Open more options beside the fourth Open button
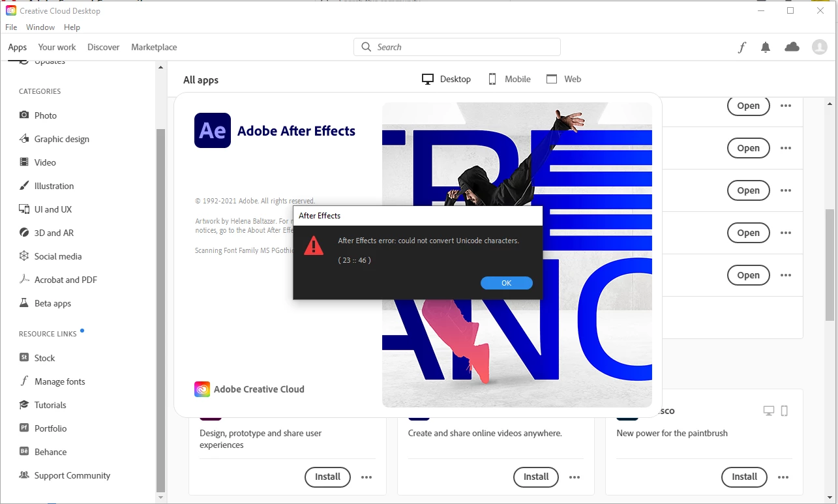 point(786,233)
